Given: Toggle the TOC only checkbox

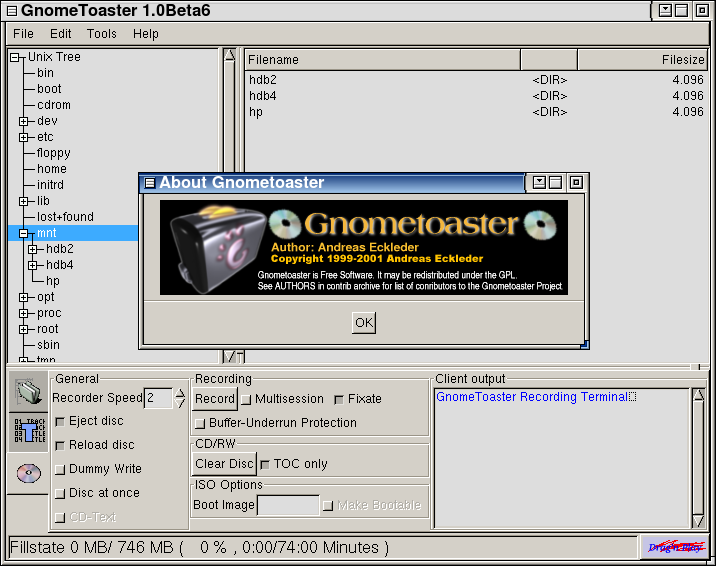Looking at the screenshot, I should click(x=265, y=464).
